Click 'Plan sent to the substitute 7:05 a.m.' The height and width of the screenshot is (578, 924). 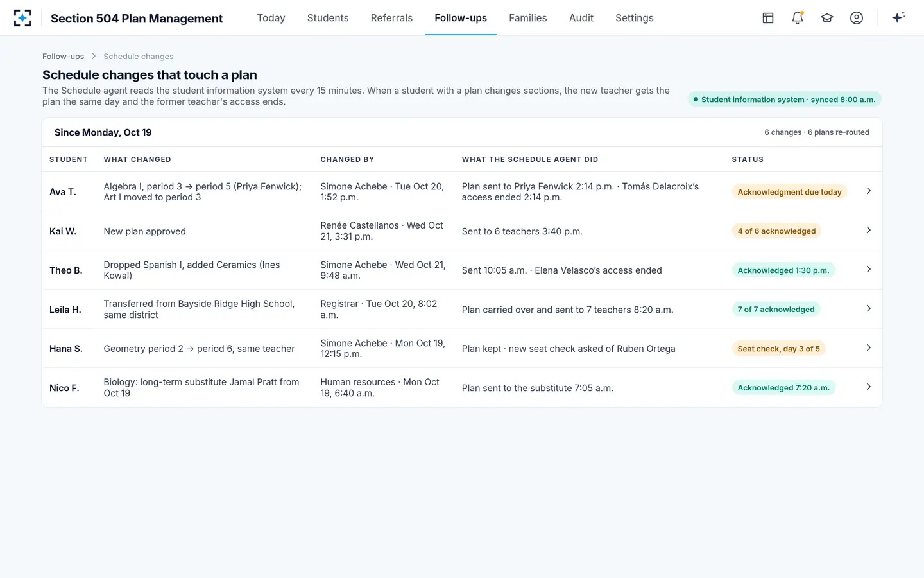click(x=538, y=388)
